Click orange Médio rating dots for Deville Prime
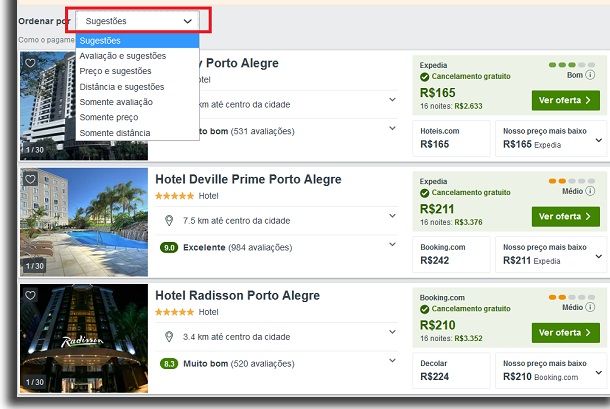This screenshot has width=610, height=409. [x=572, y=181]
